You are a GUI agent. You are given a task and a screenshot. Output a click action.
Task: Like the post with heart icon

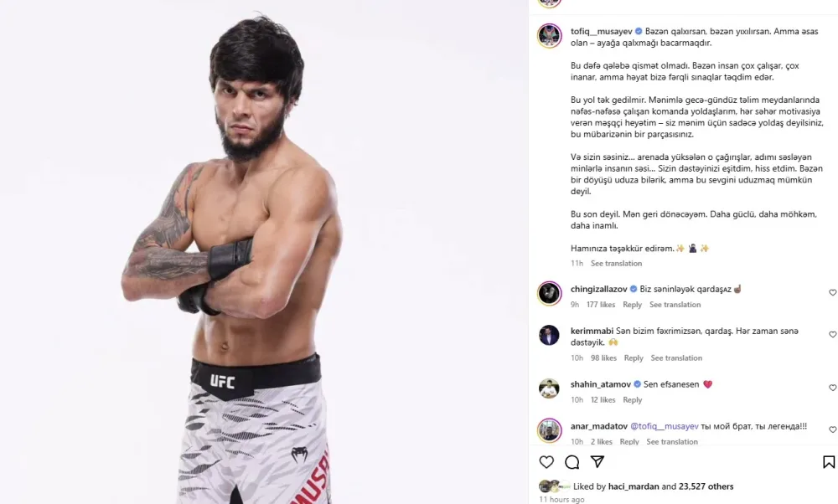click(546, 462)
